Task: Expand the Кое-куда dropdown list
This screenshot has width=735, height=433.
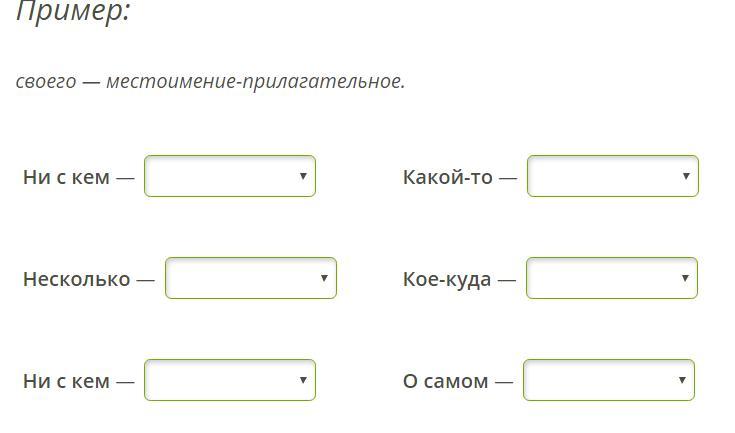Action: [x=611, y=278]
